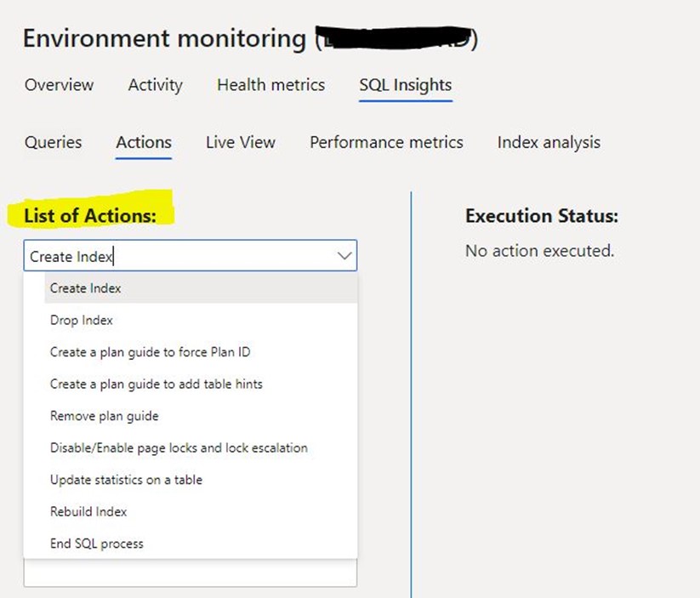This screenshot has width=700, height=598.
Task: Choose Update statistics on a table
Action: [126, 480]
